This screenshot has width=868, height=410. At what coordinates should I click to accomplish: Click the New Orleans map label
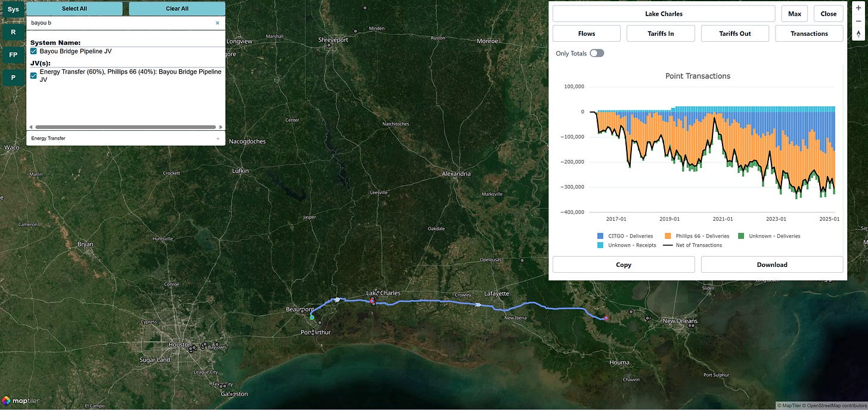click(680, 321)
